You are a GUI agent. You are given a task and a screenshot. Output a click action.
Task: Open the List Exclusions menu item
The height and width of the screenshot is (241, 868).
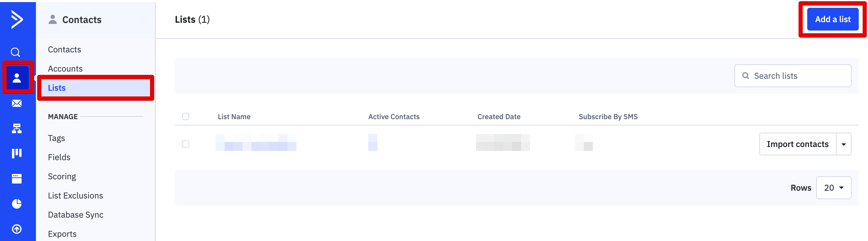75,195
